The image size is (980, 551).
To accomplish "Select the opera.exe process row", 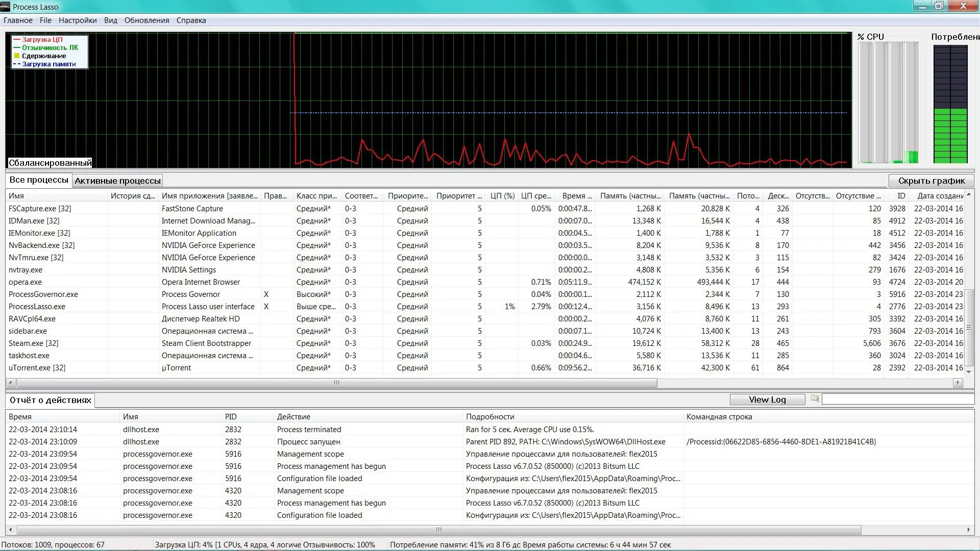I will 26,282.
